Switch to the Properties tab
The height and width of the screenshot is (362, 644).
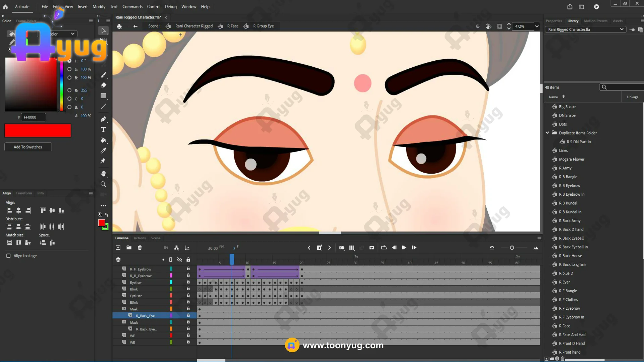[x=553, y=21]
